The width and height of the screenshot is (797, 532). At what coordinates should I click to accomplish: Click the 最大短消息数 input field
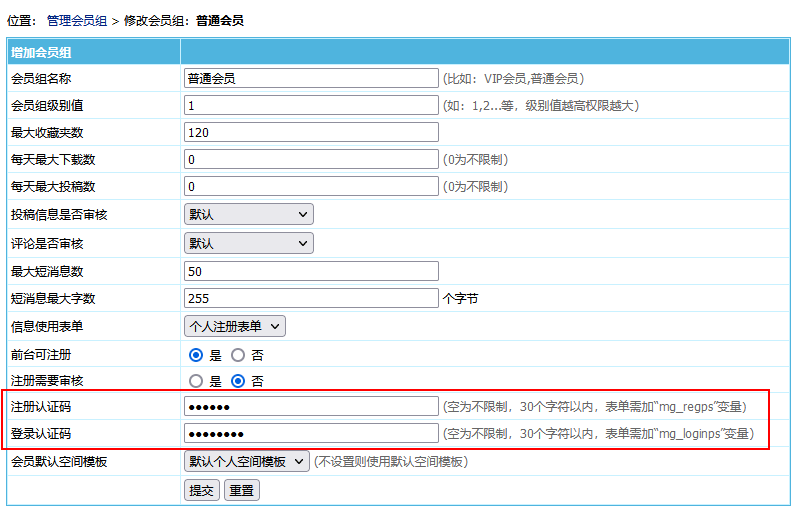click(311, 271)
